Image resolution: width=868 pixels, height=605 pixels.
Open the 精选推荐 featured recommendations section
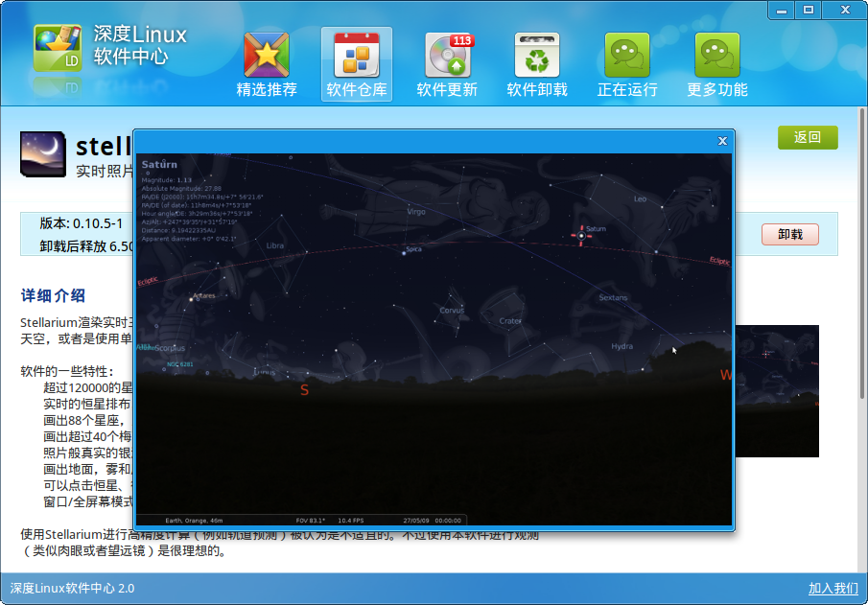[267, 64]
